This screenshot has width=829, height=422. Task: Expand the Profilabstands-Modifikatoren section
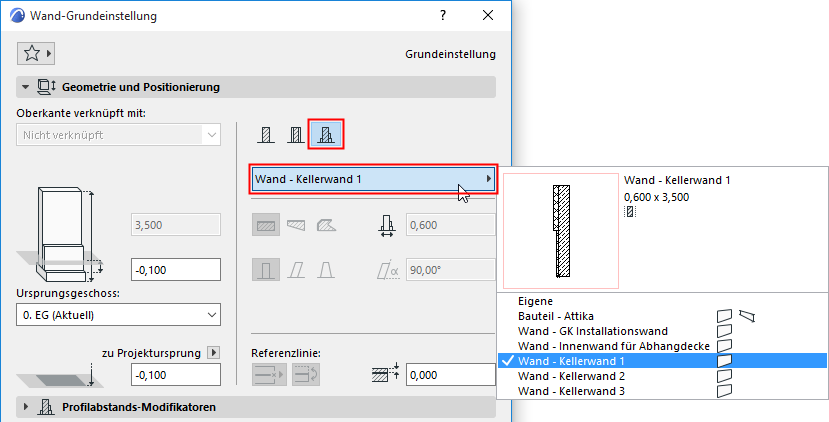pos(25,407)
